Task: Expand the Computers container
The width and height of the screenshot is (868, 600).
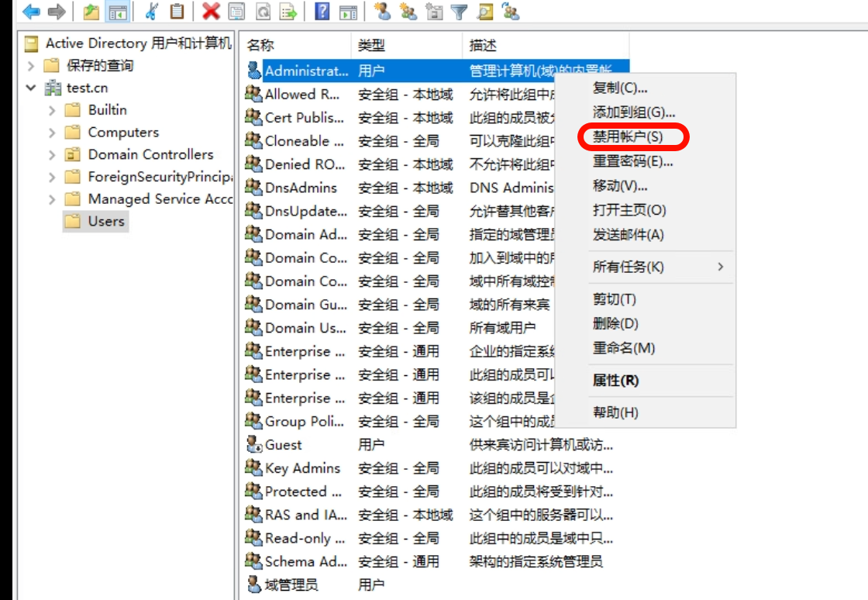Action: (x=52, y=133)
